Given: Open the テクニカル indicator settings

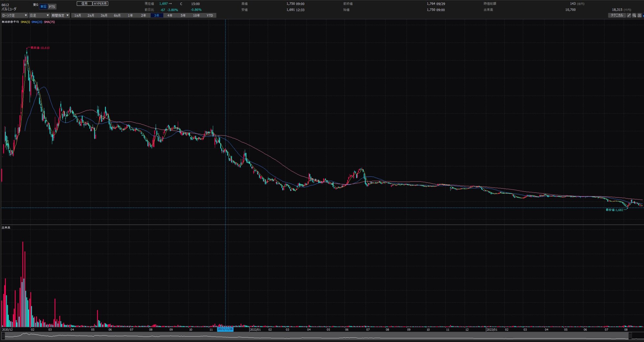Looking at the screenshot, I should (617, 15).
